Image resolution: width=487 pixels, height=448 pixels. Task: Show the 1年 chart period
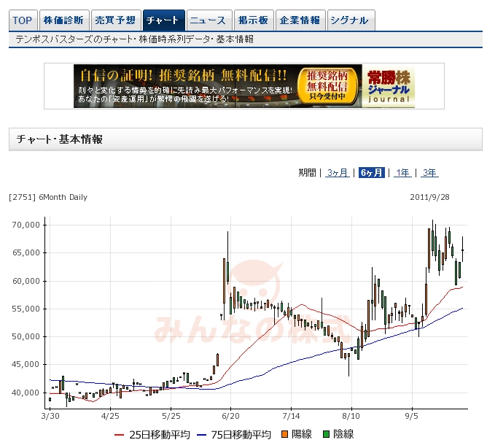(402, 173)
